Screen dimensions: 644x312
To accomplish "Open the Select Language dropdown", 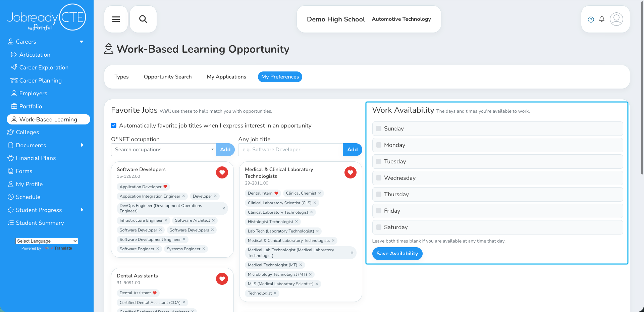I will tap(47, 241).
